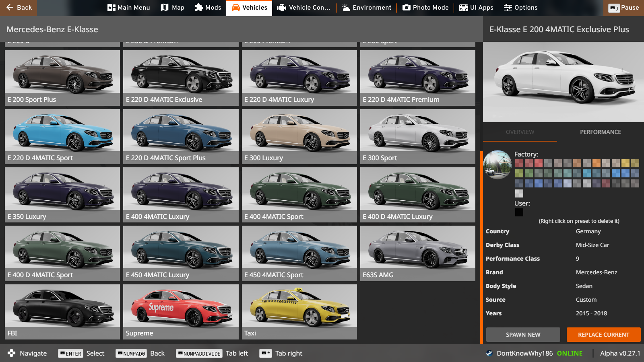Open the Mods tab

[208, 8]
